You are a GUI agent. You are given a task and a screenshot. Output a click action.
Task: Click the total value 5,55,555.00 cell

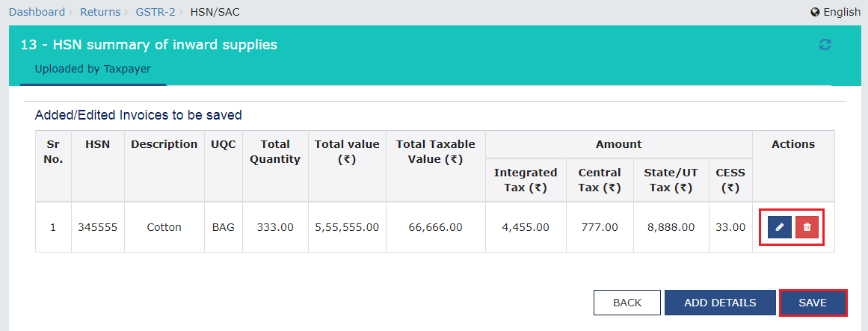[346, 227]
